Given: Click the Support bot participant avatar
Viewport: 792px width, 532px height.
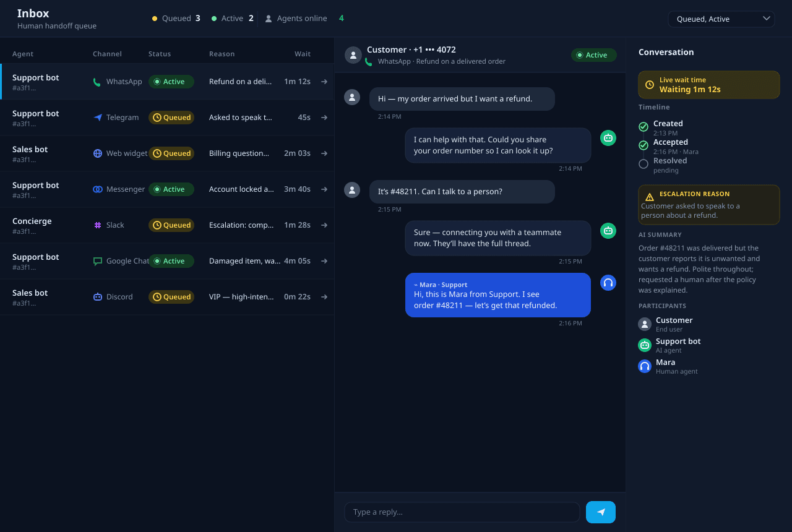Looking at the screenshot, I should pos(645,345).
